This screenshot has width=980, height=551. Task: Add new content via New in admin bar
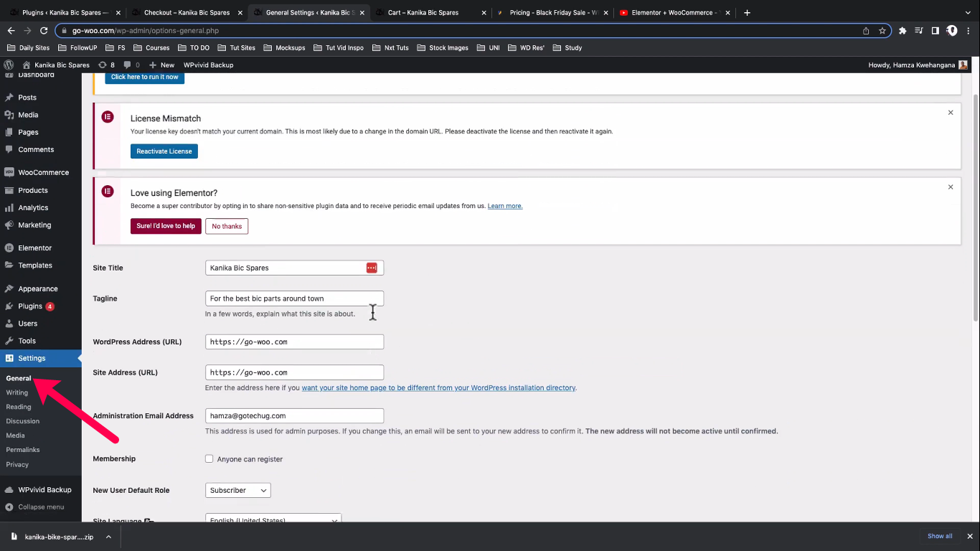tap(161, 65)
